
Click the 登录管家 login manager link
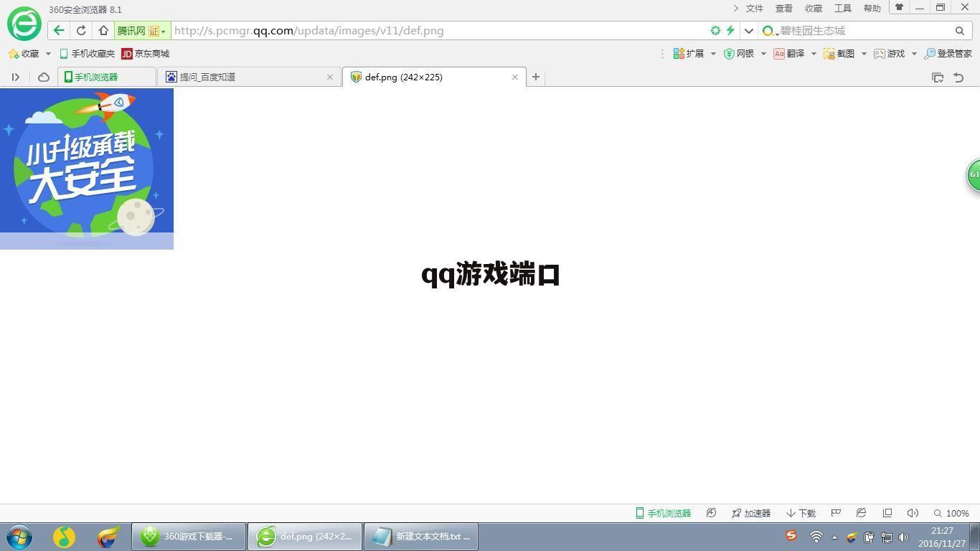point(948,54)
